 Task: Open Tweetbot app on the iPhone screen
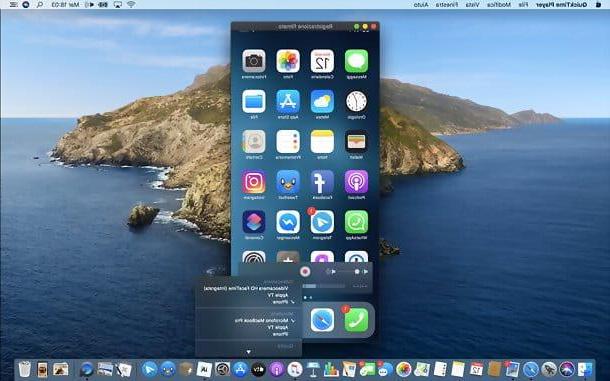pyautogui.click(x=288, y=182)
